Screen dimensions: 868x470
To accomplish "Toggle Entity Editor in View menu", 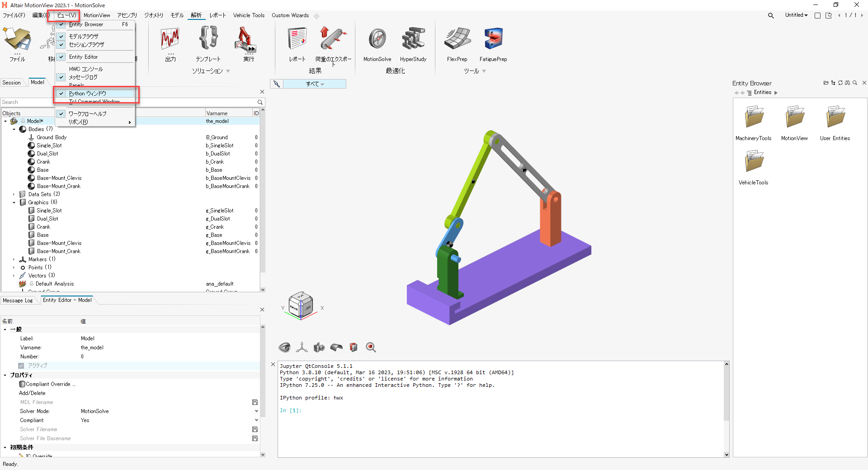I will point(95,57).
